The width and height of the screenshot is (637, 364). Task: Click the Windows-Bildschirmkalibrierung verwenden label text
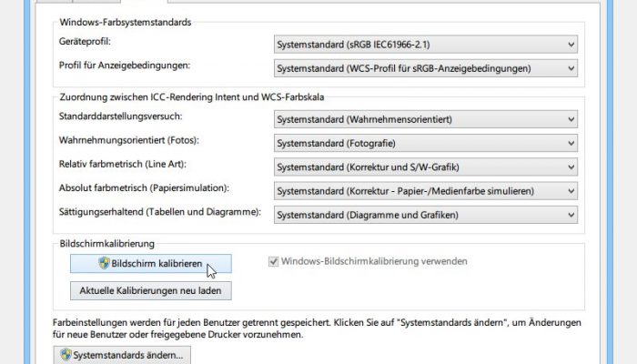374,261
